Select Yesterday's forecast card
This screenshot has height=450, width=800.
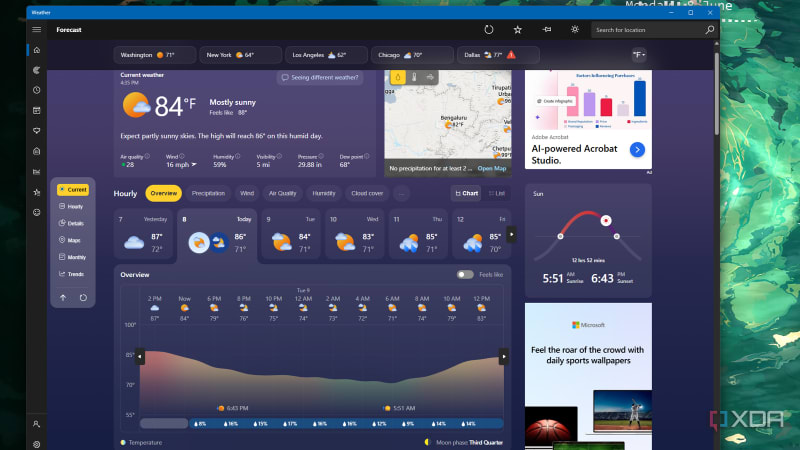point(143,235)
